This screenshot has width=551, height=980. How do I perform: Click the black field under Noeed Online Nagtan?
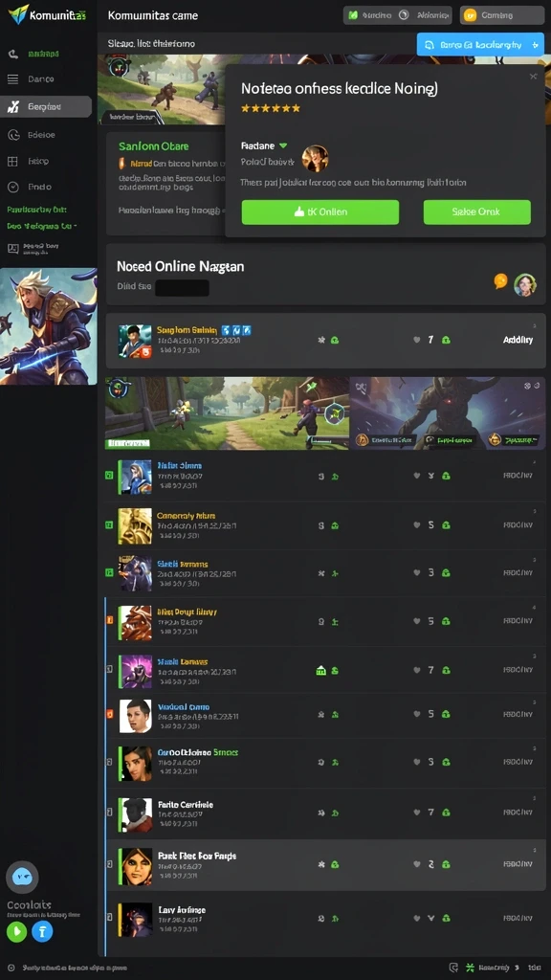click(182, 288)
